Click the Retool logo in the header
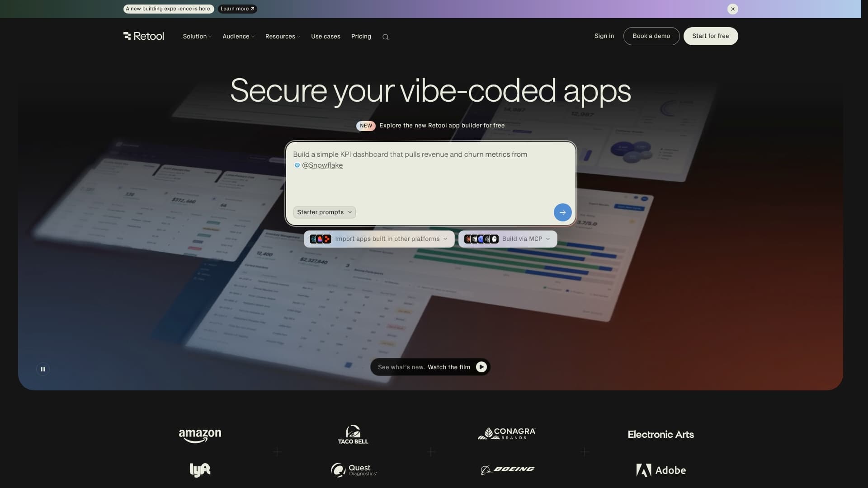This screenshot has height=488, width=868. point(143,36)
